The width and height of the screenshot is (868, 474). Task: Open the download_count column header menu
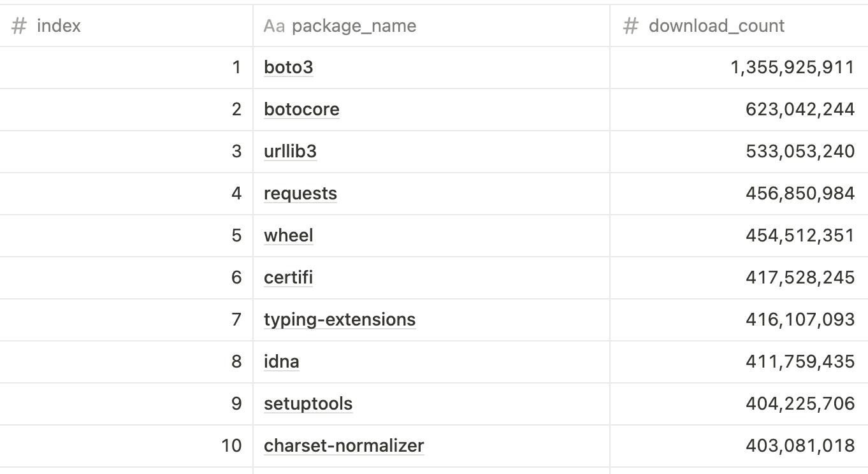pos(716,26)
